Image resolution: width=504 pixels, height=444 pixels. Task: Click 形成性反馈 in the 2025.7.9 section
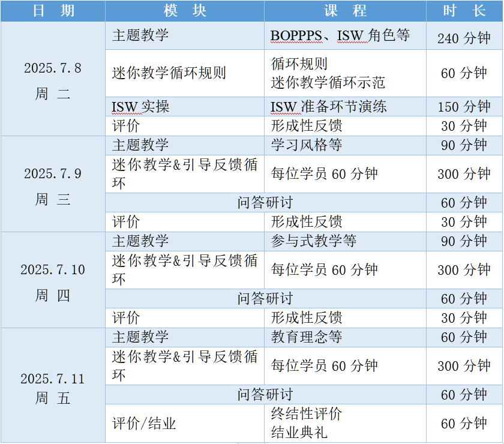click(x=345, y=222)
